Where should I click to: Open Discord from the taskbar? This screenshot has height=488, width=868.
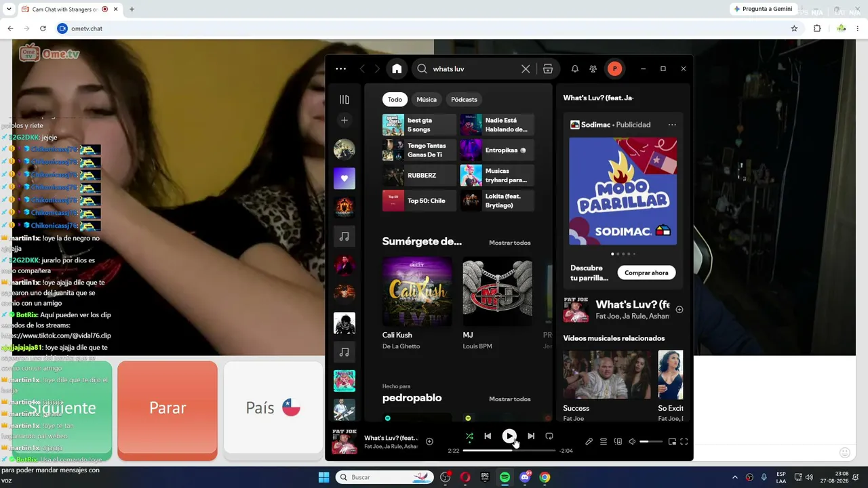pos(525,477)
